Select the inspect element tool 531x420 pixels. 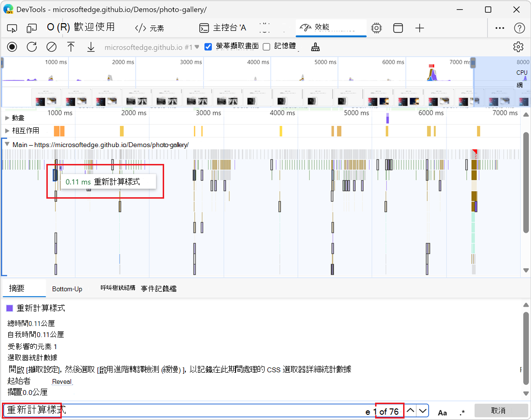tap(12, 28)
